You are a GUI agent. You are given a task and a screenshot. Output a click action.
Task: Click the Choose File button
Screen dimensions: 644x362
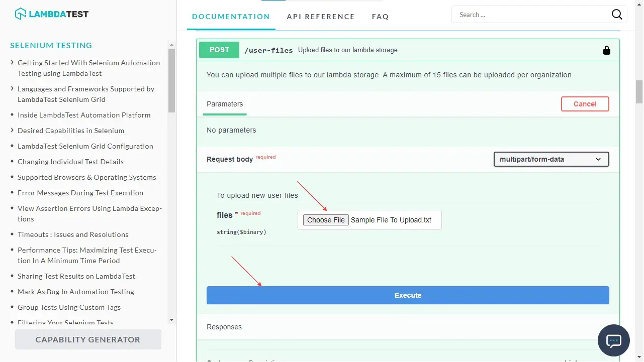(326, 220)
